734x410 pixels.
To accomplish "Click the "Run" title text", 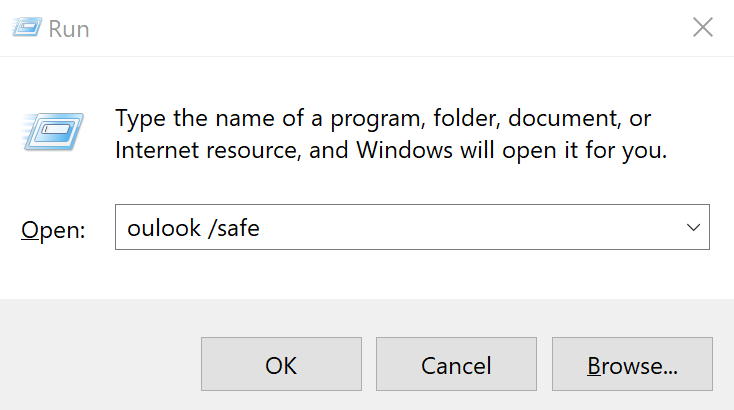I will (x=70, y=29).
